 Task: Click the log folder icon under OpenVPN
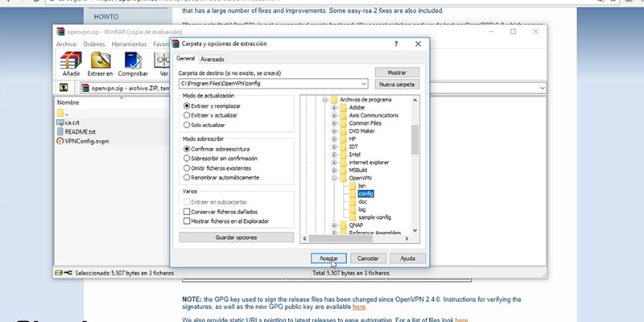pyautogui.click(x=353, y=209)
